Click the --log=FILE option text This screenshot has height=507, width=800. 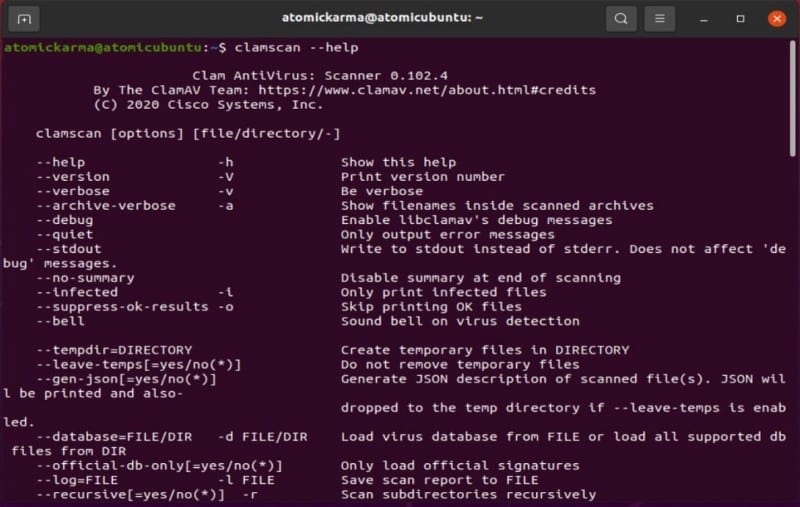77,480
